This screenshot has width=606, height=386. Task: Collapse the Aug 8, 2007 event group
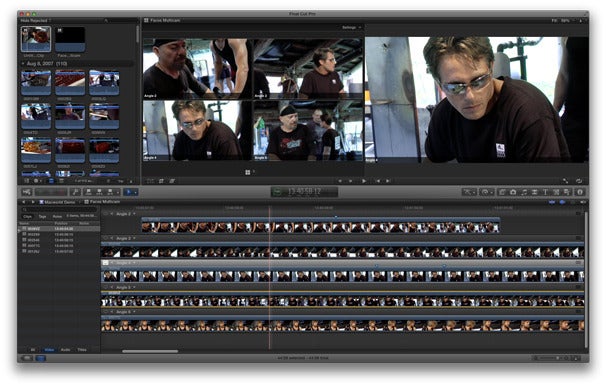[23, 63]
